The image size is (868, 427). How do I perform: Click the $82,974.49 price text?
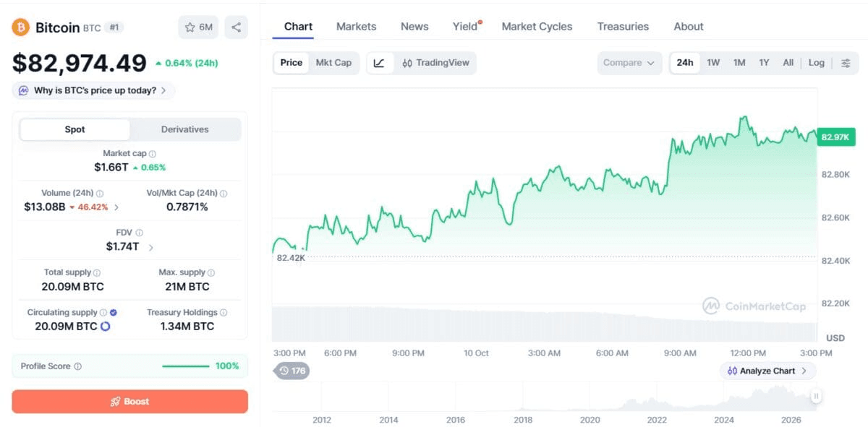tap(80, 64)
